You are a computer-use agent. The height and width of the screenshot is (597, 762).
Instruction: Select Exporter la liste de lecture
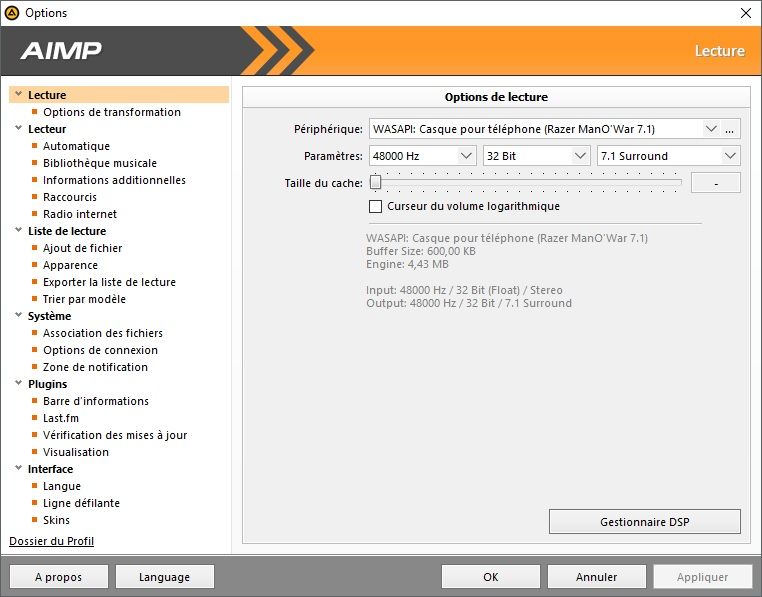click(109, 282)
